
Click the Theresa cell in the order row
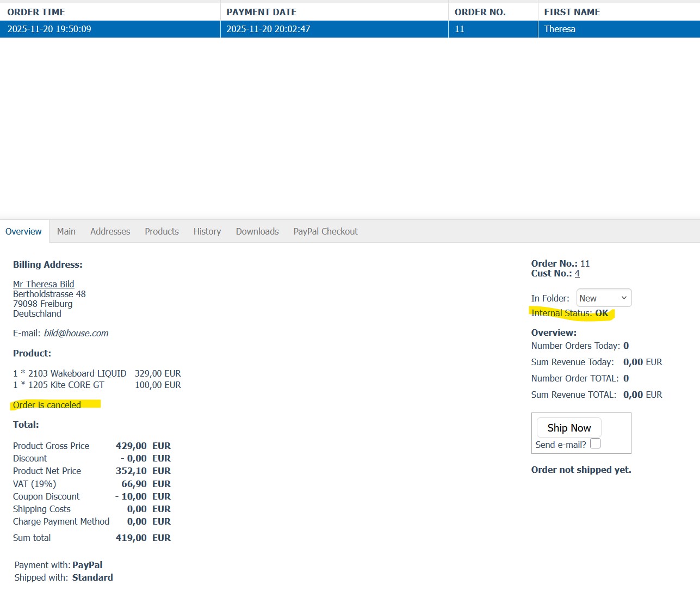(x=560, y=29)
